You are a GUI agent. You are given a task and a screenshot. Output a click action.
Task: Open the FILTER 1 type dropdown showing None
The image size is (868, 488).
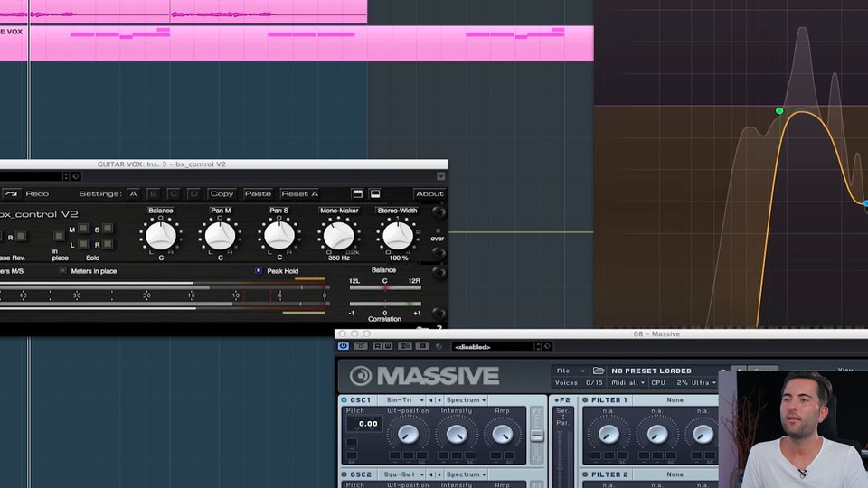pos(675,399)
